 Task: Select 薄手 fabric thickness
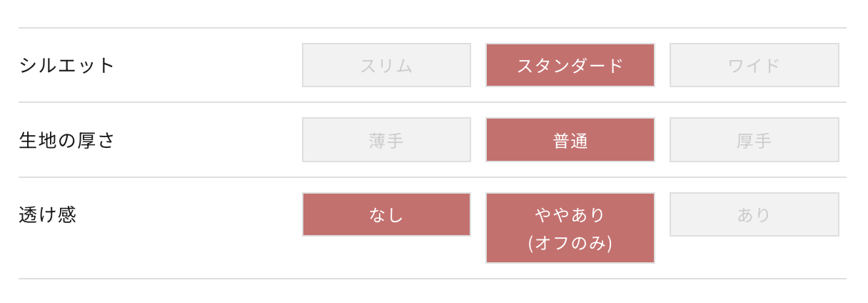coord(386,140)
